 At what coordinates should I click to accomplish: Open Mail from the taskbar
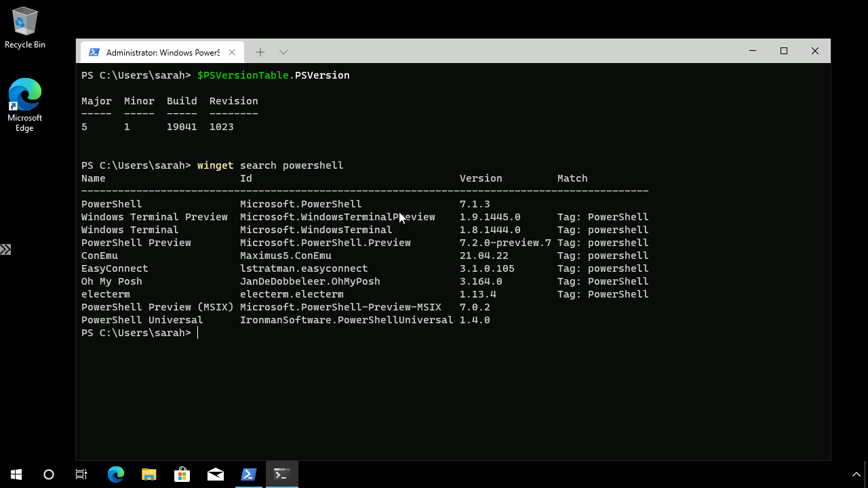pyautogui.click(x=216, y=474)
